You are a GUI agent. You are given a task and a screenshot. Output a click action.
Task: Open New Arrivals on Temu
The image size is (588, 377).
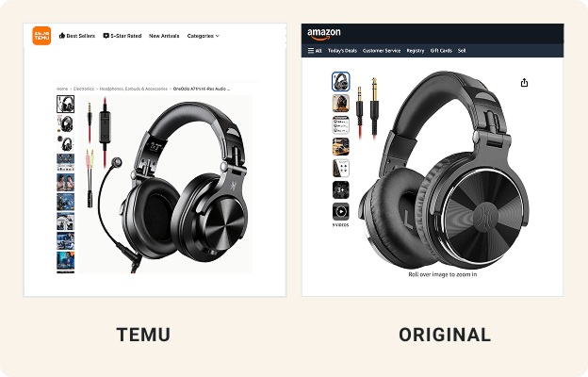click(164, 36)
